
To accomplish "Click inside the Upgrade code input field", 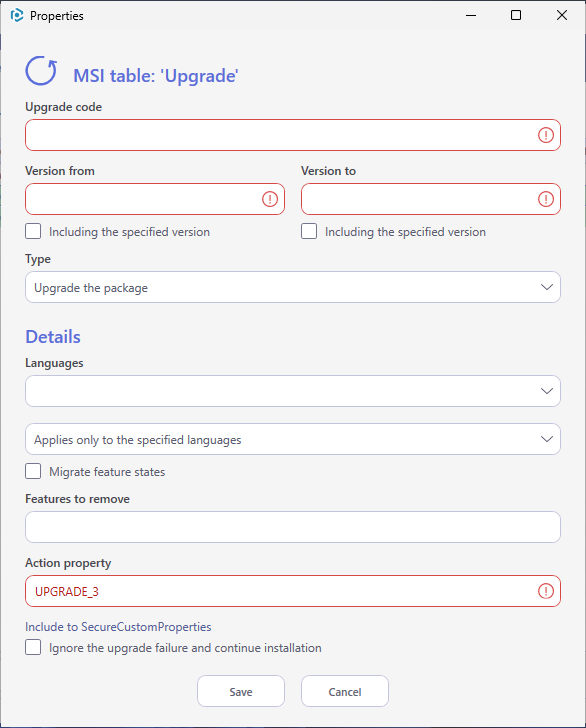I will [293, 135].
